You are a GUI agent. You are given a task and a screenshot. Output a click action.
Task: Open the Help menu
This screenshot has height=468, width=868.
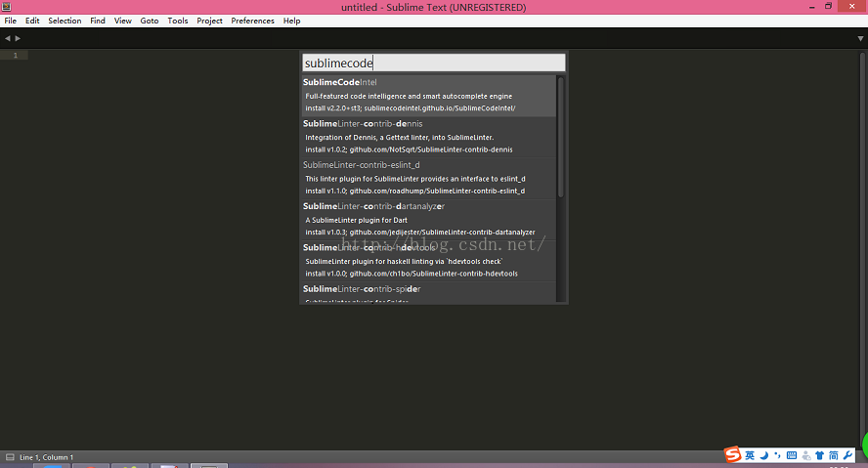(291, 21)
